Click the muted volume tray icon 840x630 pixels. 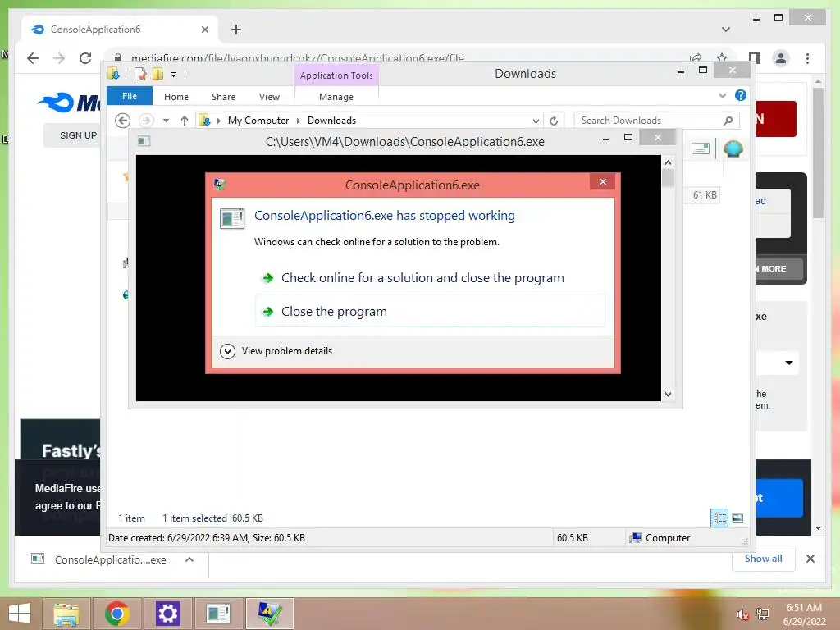[742, 614]
